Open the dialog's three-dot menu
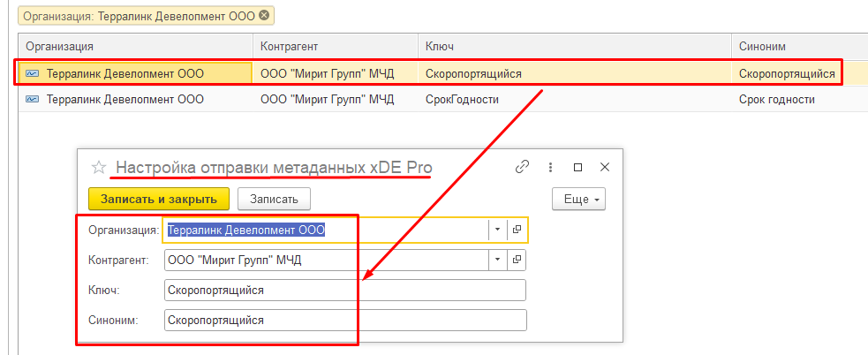The height and width of the screenshot is (355, 868). [x=550, y=167]
